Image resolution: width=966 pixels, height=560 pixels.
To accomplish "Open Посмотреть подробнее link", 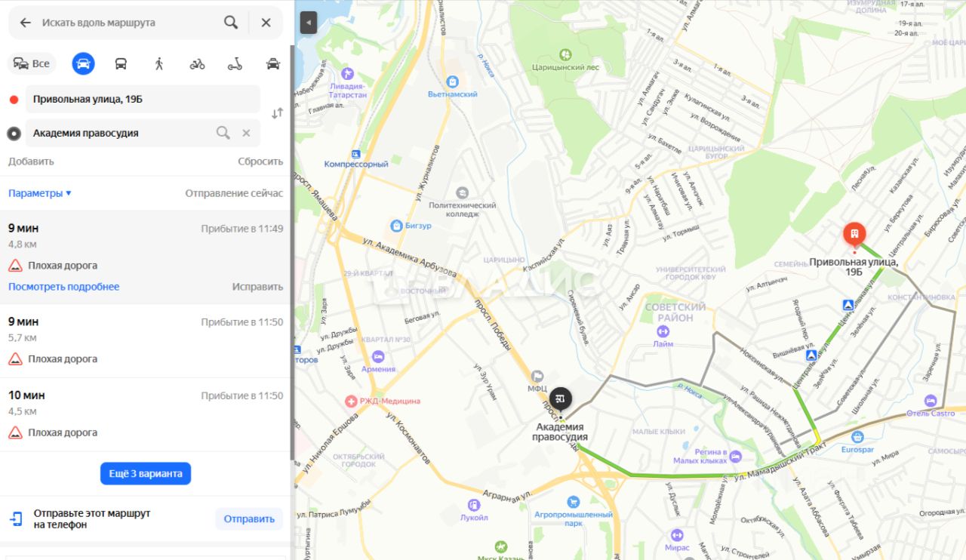I will coord(64,287).
